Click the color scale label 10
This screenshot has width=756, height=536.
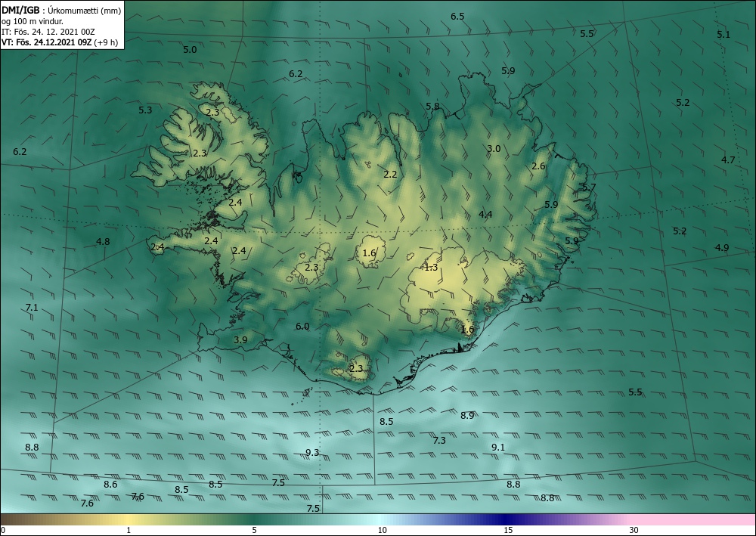tap(382, 530)
